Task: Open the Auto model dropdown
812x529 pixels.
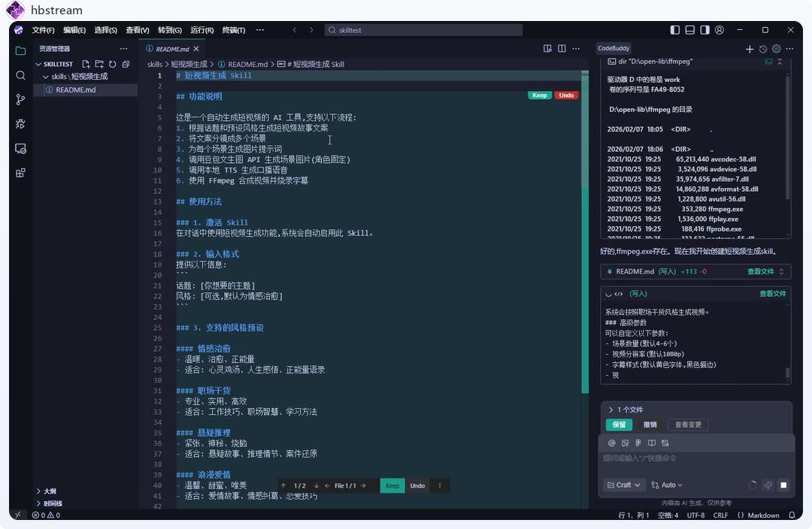Action: [x=667, y=485]
